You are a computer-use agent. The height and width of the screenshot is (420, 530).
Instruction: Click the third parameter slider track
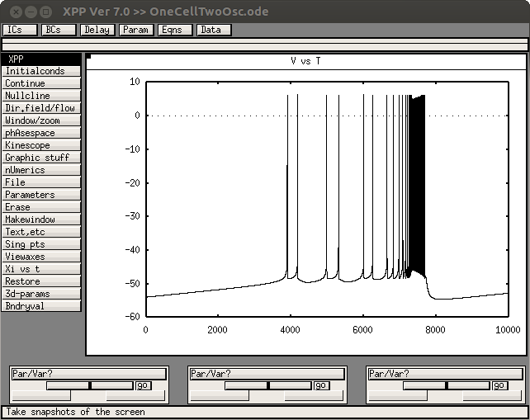[x=447, y=385]
